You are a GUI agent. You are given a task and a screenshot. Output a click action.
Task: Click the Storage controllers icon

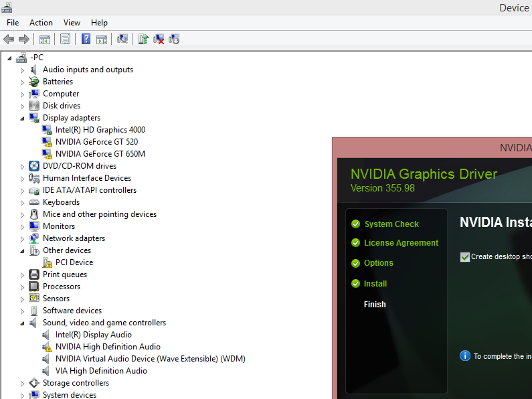(34, 383)
